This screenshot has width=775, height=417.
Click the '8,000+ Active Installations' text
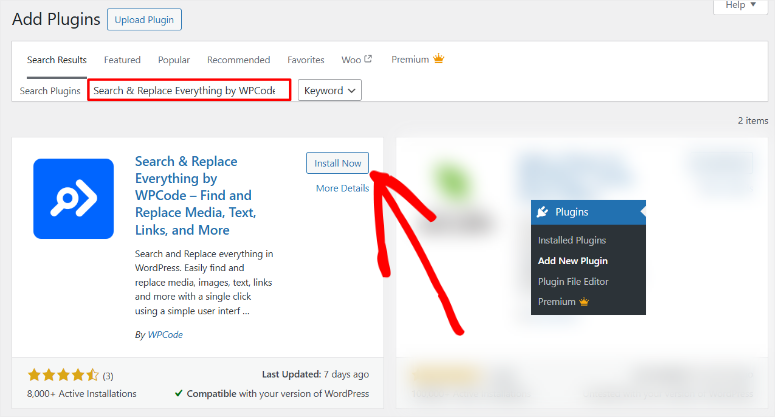click(82, 394)
